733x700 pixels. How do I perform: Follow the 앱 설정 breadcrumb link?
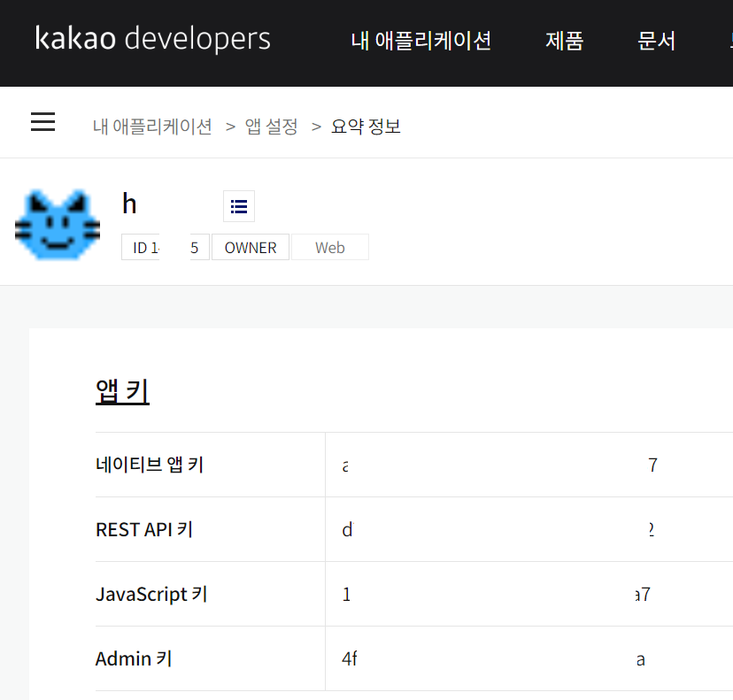pyautogui.click(x=271, y=127)
